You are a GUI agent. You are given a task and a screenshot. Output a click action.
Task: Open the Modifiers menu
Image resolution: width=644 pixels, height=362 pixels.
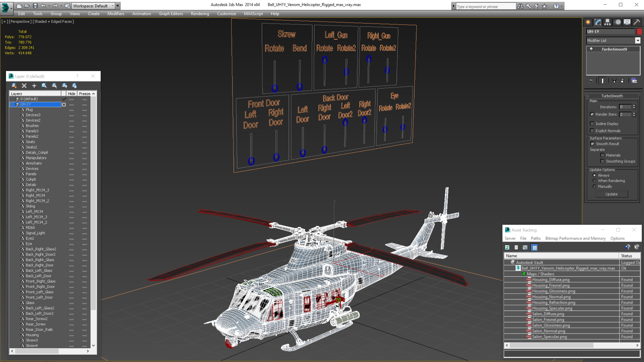(116, 14)
